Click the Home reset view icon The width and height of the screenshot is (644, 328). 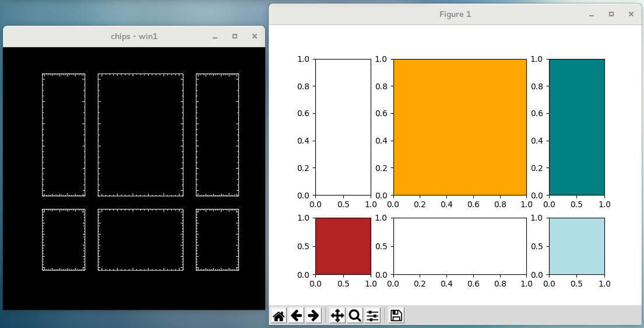(279, 316)
